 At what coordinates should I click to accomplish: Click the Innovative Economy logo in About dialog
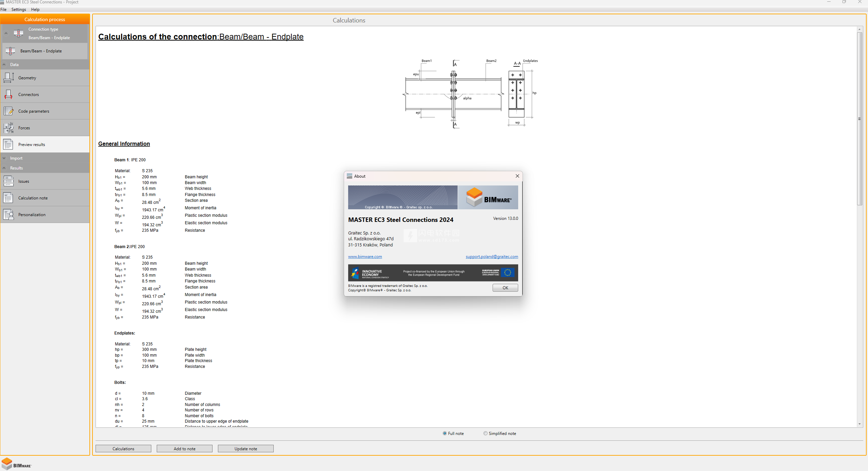point(370,273)
